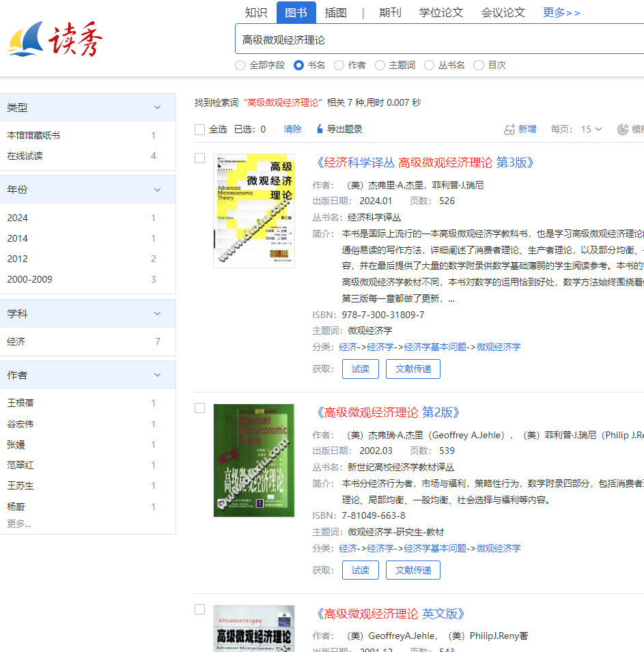Click the 清除 link
The image size is (644, 652).
292,129
